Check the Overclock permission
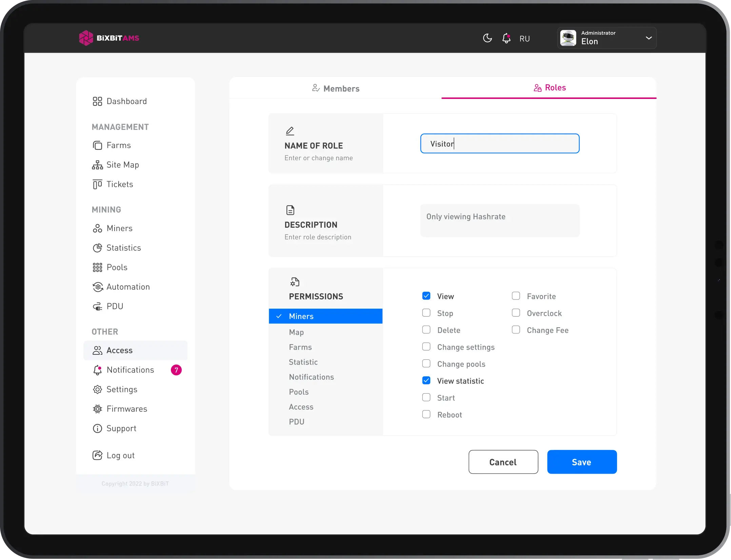The height and width of the screenshot is (560, 731). (x=516, y=313)
